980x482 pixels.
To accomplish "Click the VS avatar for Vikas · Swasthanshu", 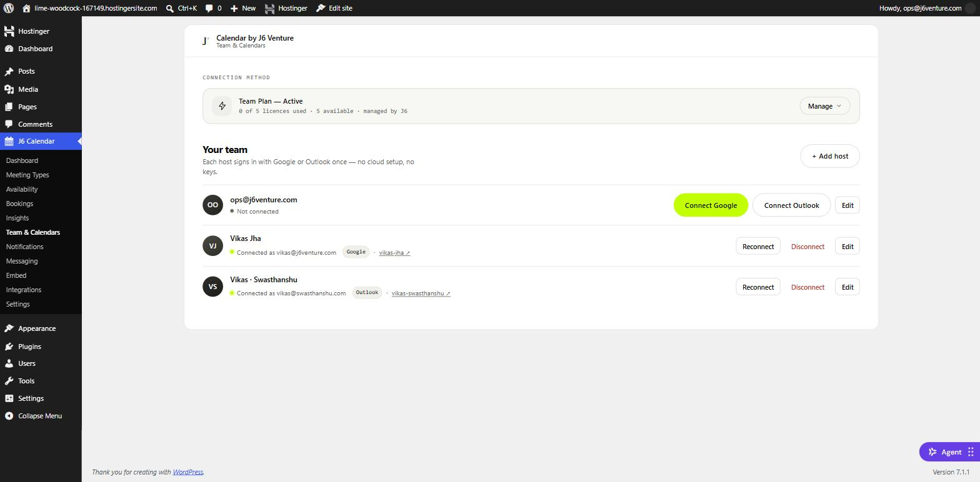I will [212, 287].
